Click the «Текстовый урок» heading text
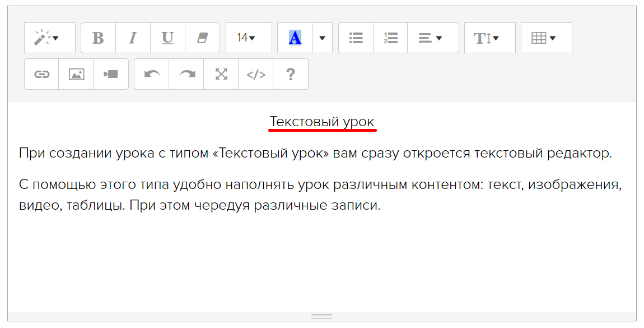The image size is (644, 328). click(x=322, y=122)
